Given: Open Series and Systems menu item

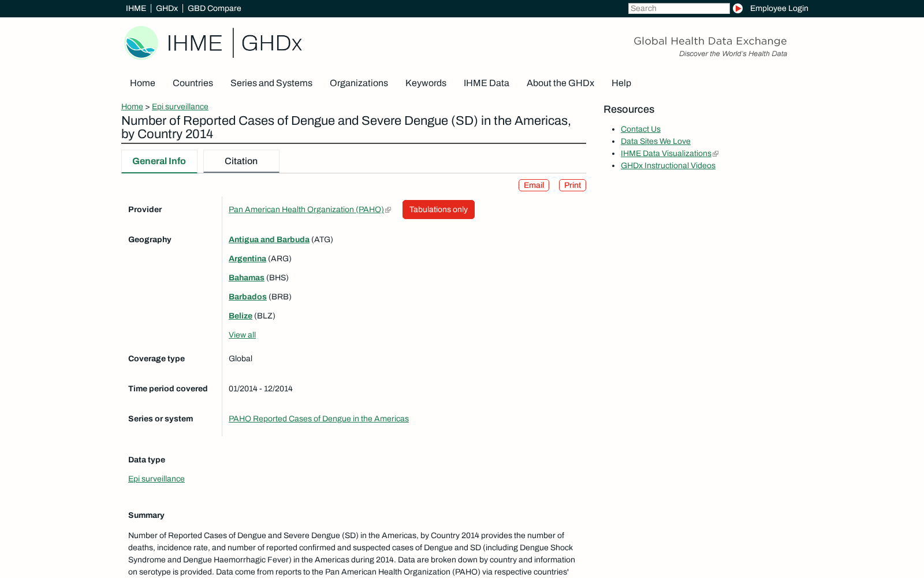Looking at the screenshot, I should (271, 83).
